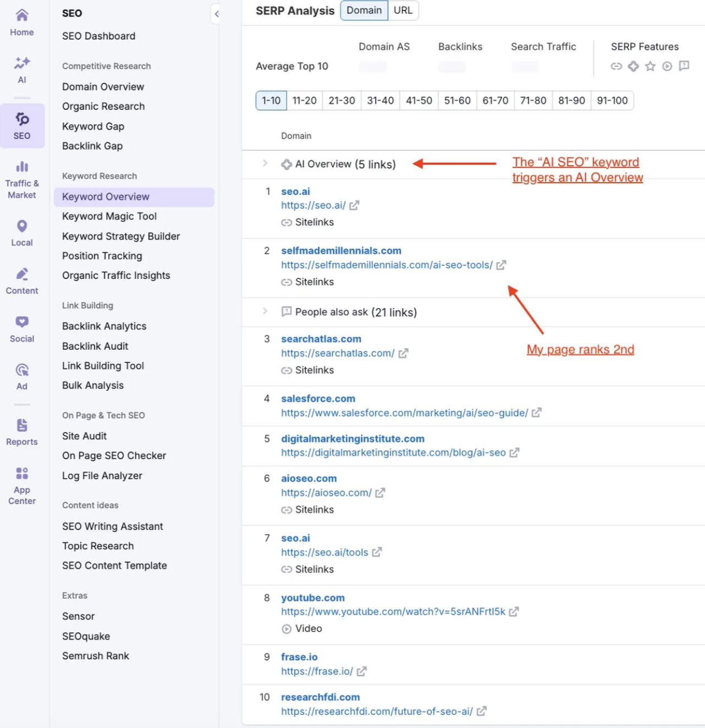Open the Reports document icon
705x728 pixels.
click(x=22, y=425)
